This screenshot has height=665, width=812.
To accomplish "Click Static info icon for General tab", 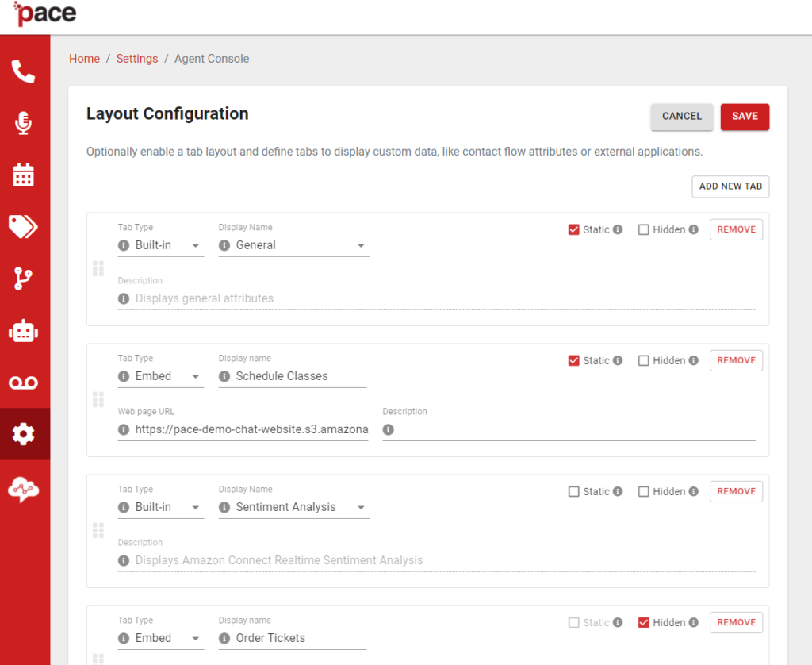I will 618,229.
